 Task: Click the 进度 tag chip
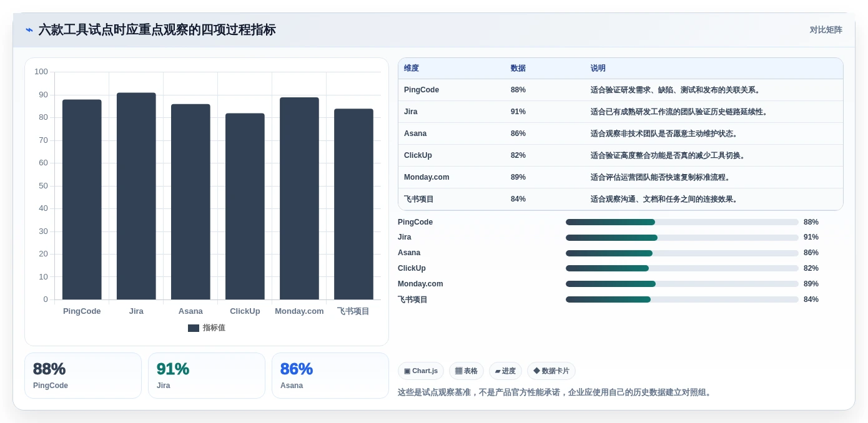point(505,371)
